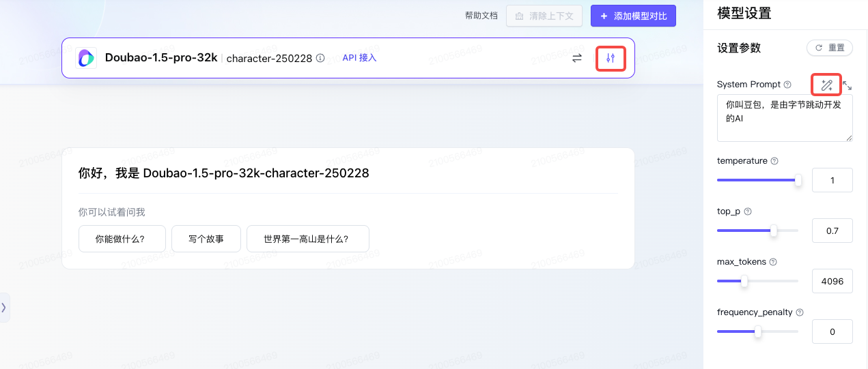Viewport: 868px width, 369px height.
Task: Click help icon next to max_tokens
Action: pyautogui.click(x=772, y=262)
